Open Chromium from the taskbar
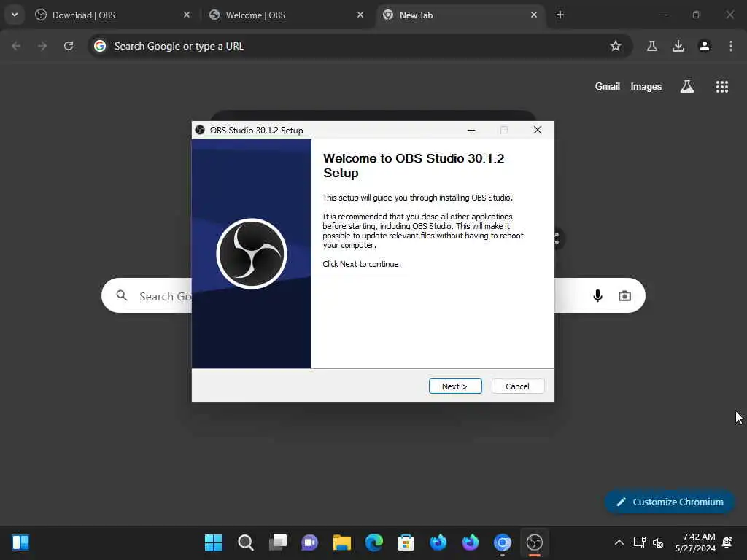 point(502,542)
